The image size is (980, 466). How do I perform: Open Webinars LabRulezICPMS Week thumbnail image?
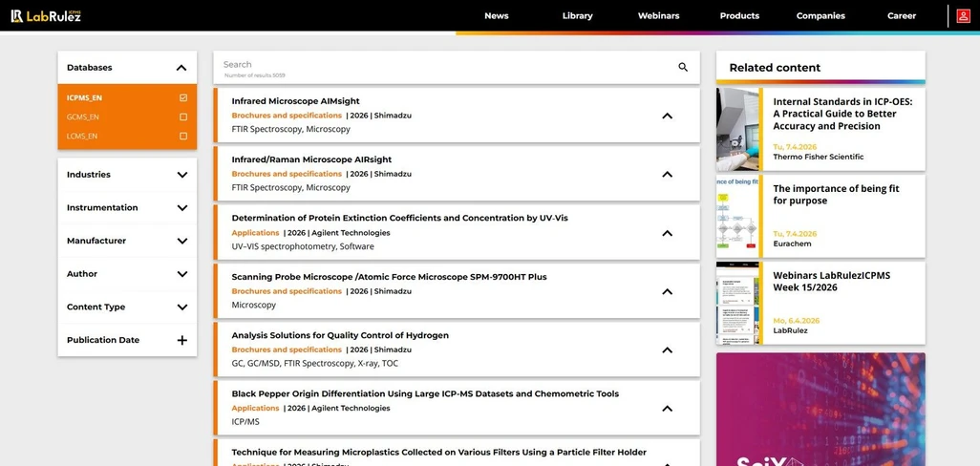pos(738,303)
